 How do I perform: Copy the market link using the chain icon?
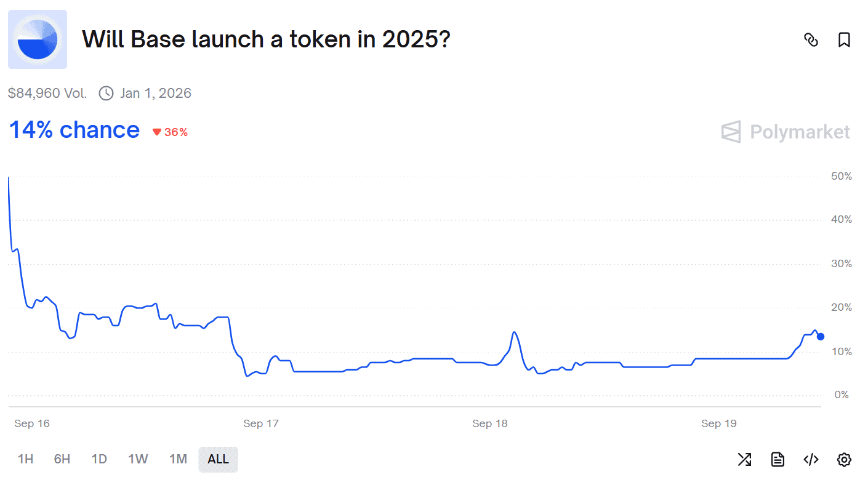tap(811, 39)
